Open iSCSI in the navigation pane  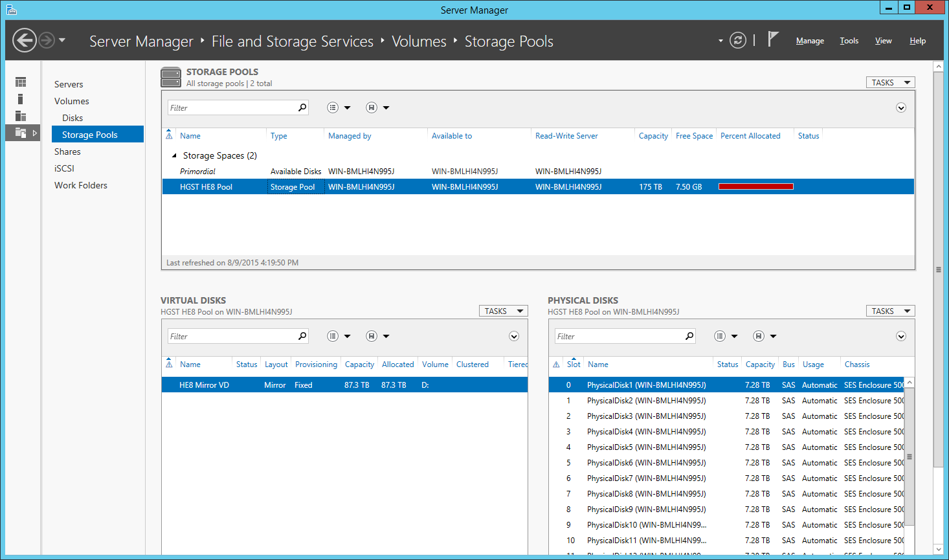click(64, 168)
